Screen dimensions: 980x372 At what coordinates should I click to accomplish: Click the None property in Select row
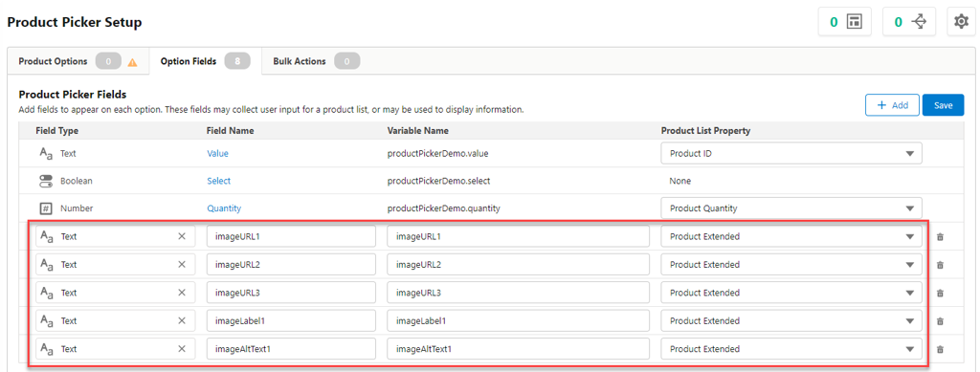click(680, 181)
